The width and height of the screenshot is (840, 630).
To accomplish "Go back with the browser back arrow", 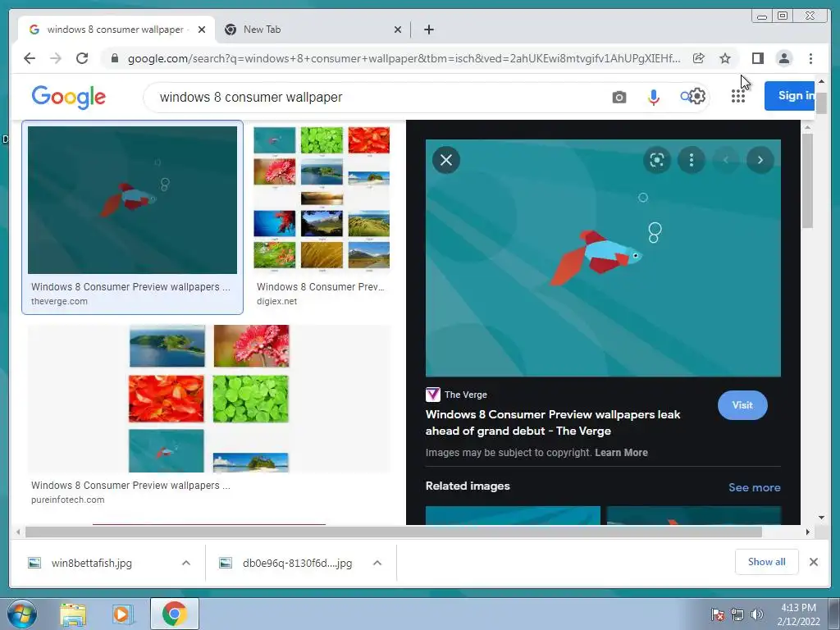I will 30,58.
